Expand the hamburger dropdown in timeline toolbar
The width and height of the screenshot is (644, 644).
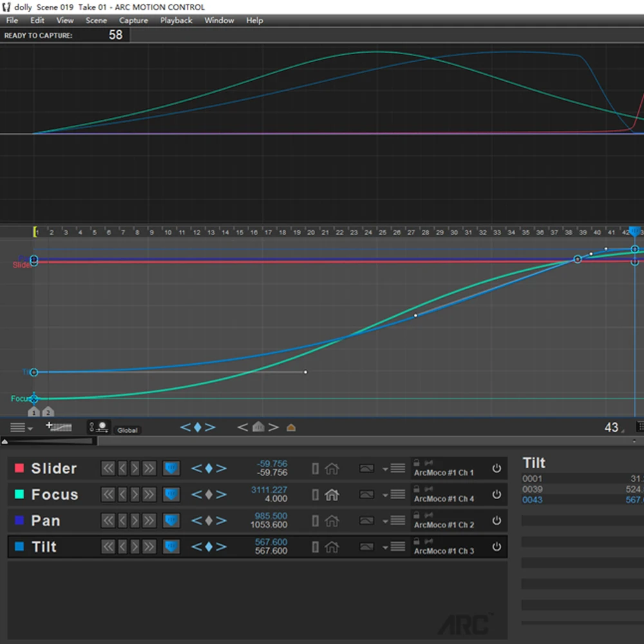pos(21,428)
